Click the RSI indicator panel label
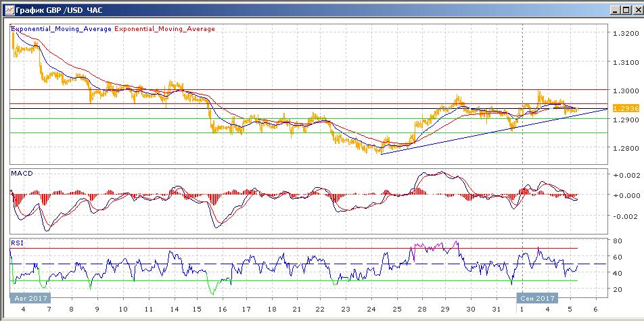The width and height of the screenshot is (644, 321). click(x=18, y=241)
